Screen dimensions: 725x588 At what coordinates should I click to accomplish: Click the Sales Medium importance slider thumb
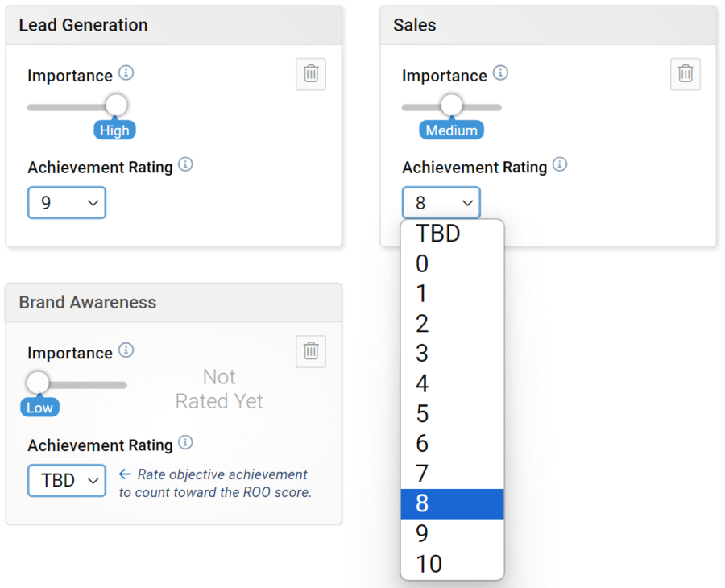pos(451,105)
